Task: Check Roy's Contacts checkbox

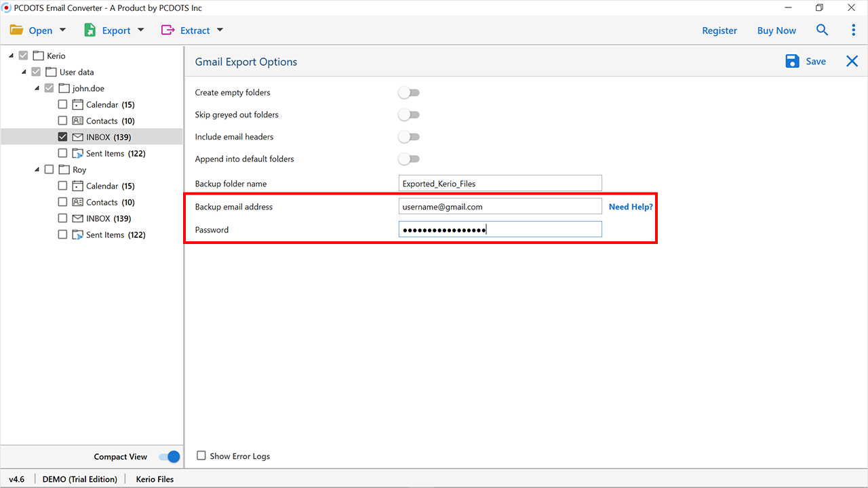Action: 62,202
